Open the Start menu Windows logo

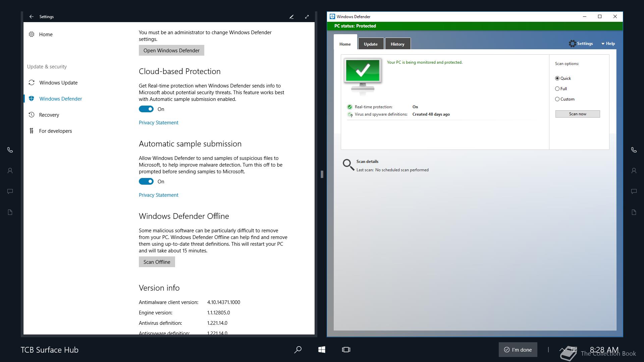coord(322,350)
